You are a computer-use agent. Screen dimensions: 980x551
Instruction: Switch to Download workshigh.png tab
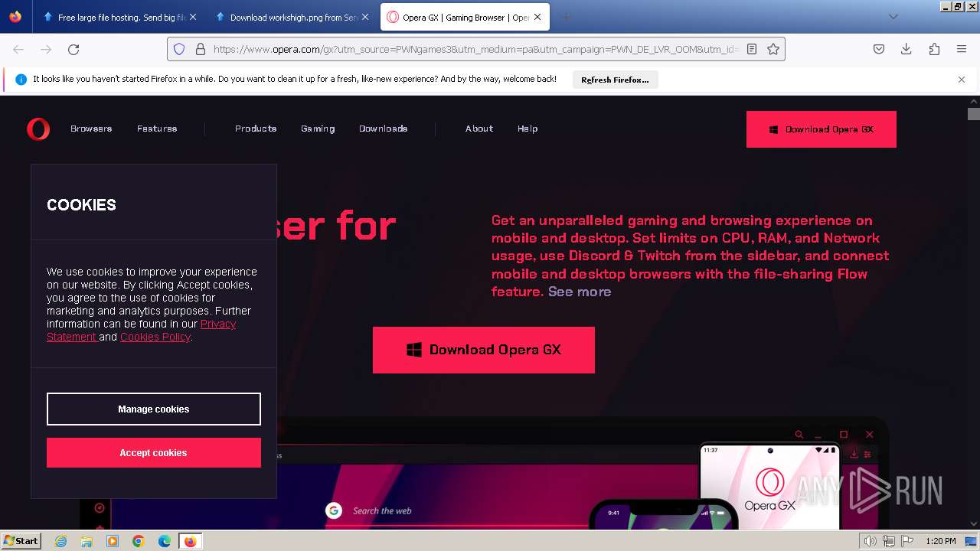pos(292,17)
